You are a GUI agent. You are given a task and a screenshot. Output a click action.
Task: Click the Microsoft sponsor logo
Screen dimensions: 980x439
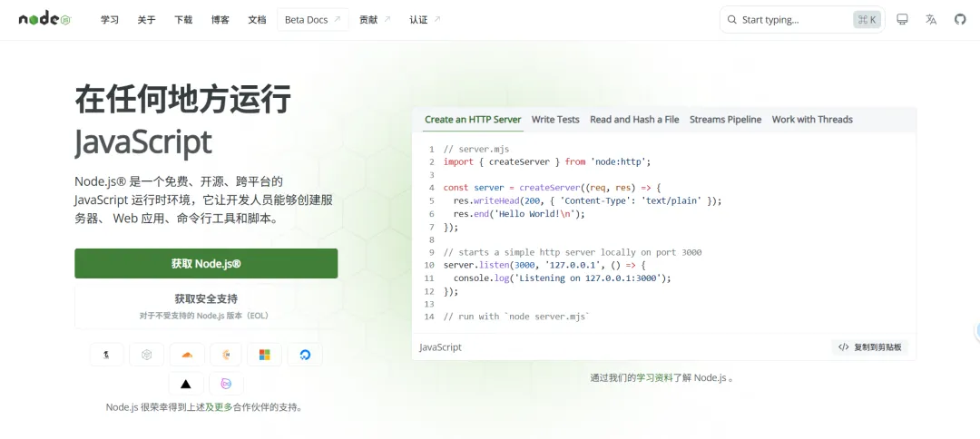click(x=264, y=355)
